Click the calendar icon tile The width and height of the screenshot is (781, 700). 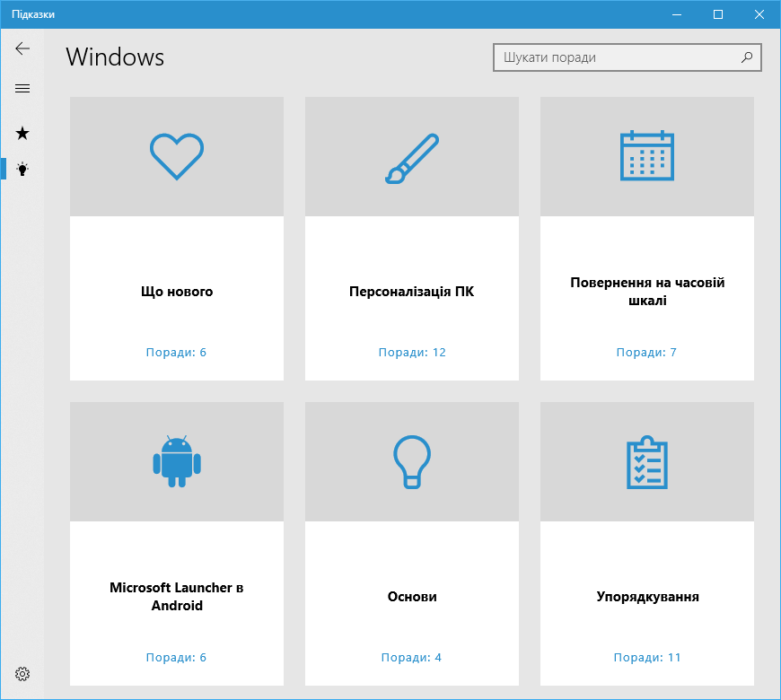coord(647,156)
